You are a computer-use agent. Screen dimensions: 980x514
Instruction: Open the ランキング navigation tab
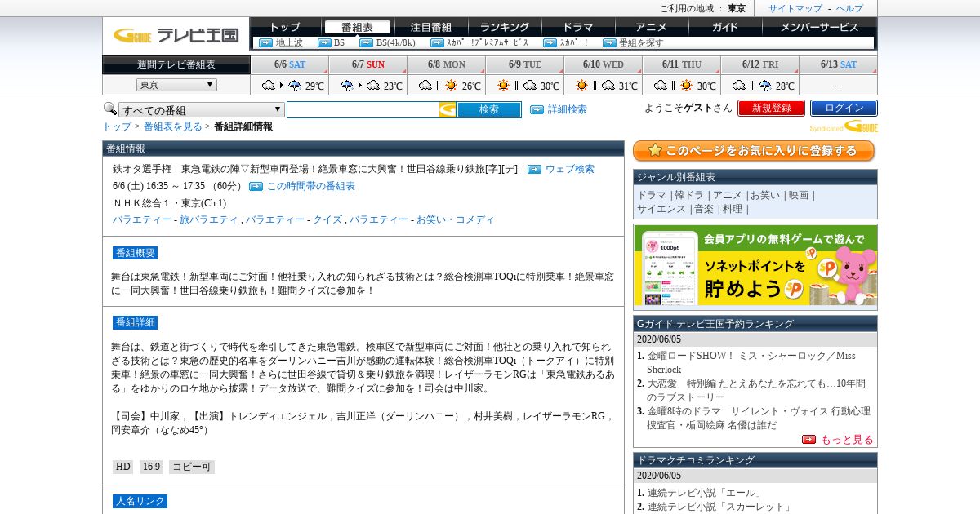504,27
